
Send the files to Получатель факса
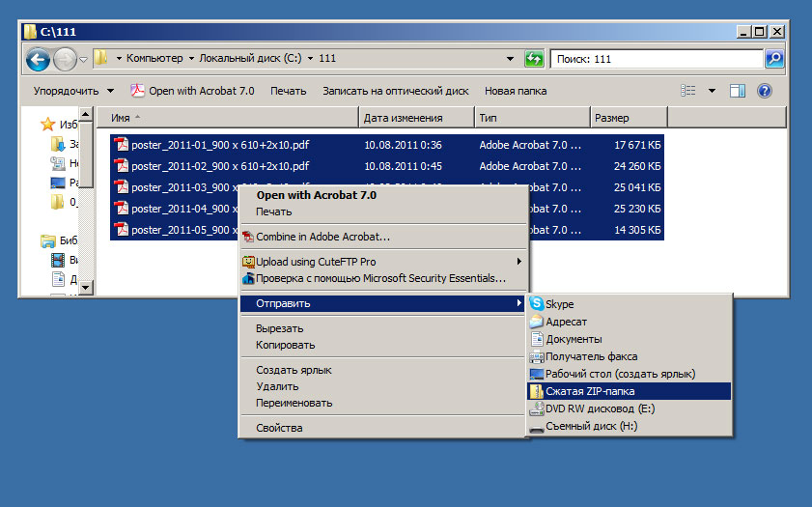630,356
